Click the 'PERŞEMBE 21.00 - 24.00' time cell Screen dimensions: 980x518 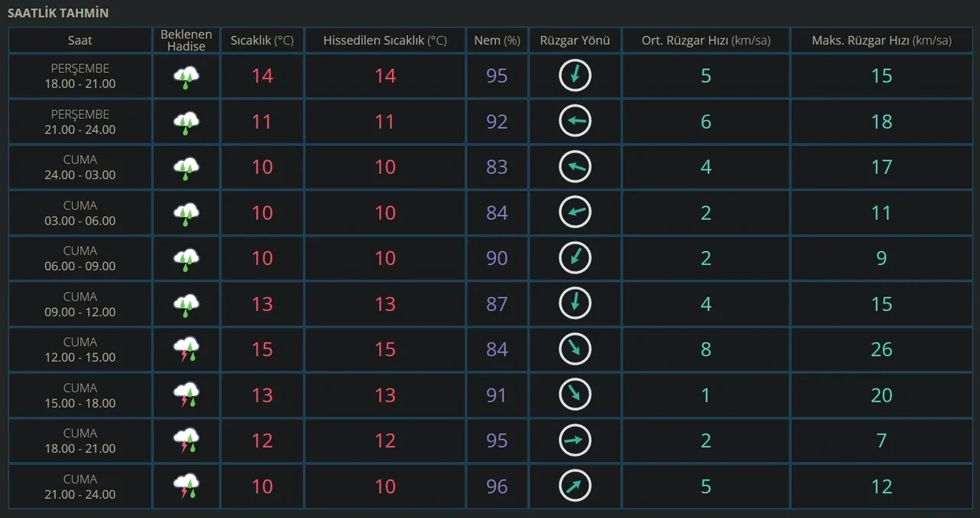click(80, 122)
